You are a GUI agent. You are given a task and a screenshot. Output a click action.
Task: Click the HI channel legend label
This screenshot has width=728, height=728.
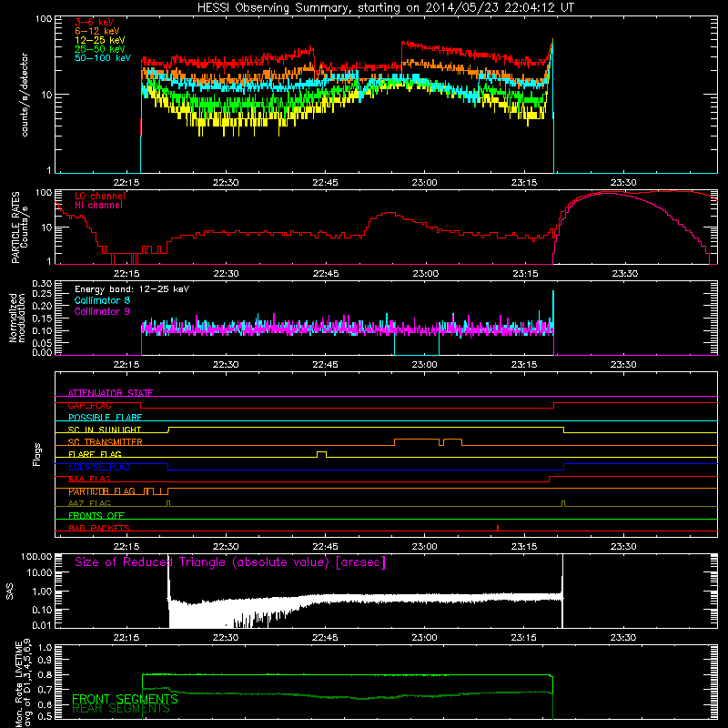(x=99, y=205)
